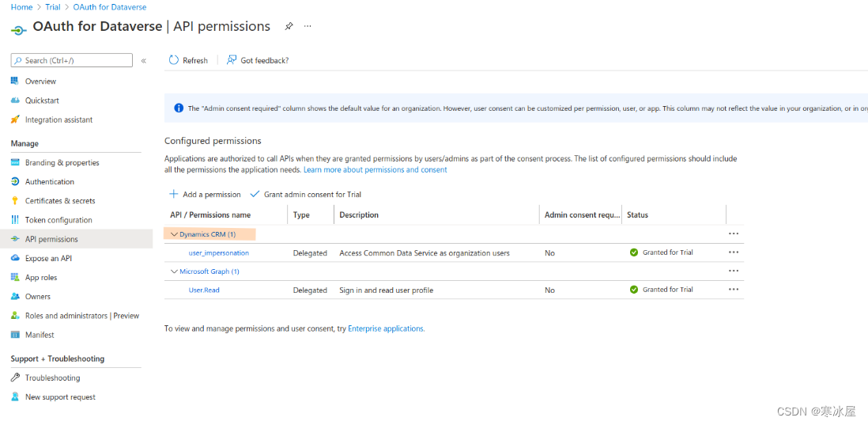Click Got feedback? button text
Viewport: 868px width, 425px height.
click(x=265, y=60)
